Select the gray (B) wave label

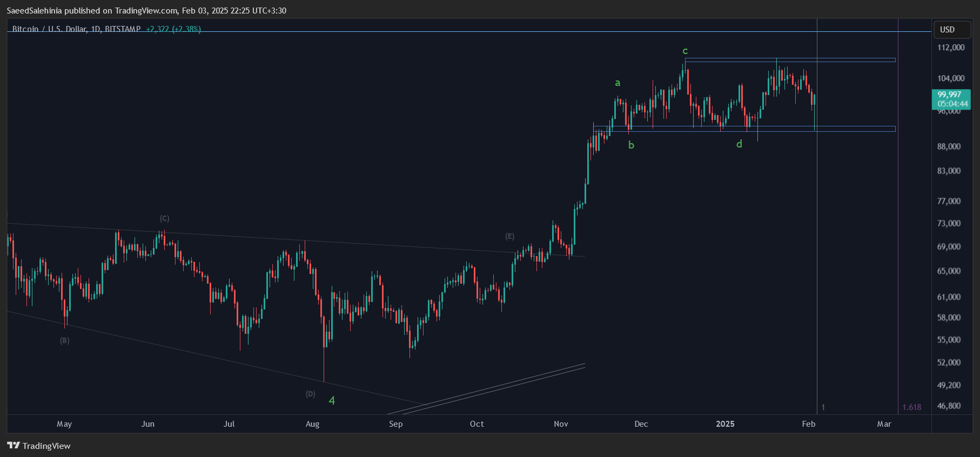tap(64, 340)
